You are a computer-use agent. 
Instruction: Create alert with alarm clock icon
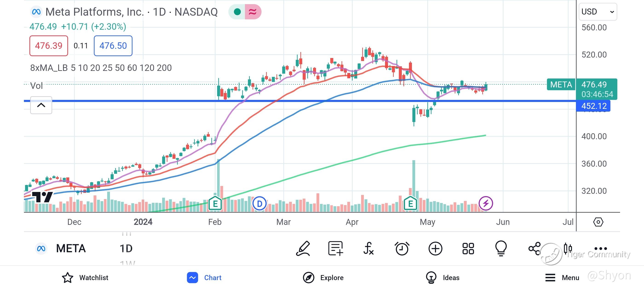coord(402,249)
